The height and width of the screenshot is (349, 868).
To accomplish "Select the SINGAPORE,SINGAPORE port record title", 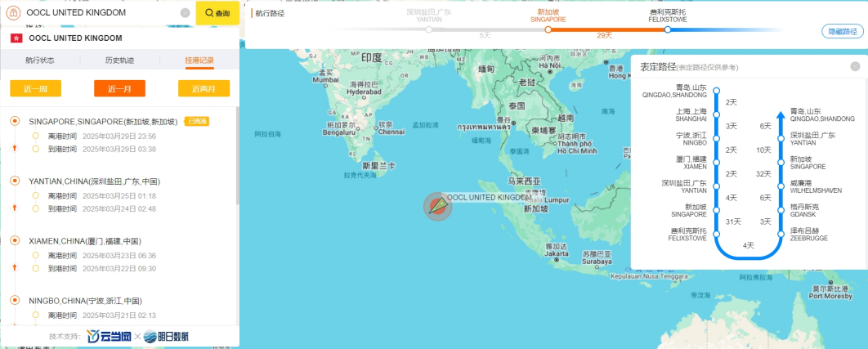I will [x=103, y=121].
